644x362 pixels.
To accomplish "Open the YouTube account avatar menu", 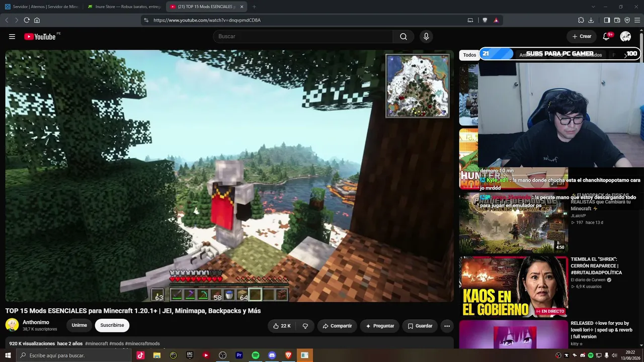I will coord(625,37).
